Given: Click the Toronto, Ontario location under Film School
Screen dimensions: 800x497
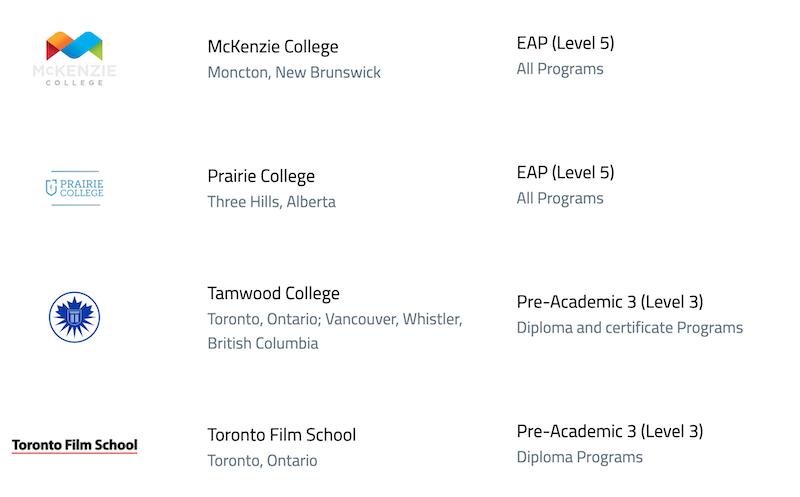Looking at the screenshot, I should click(x=262, y=461).
